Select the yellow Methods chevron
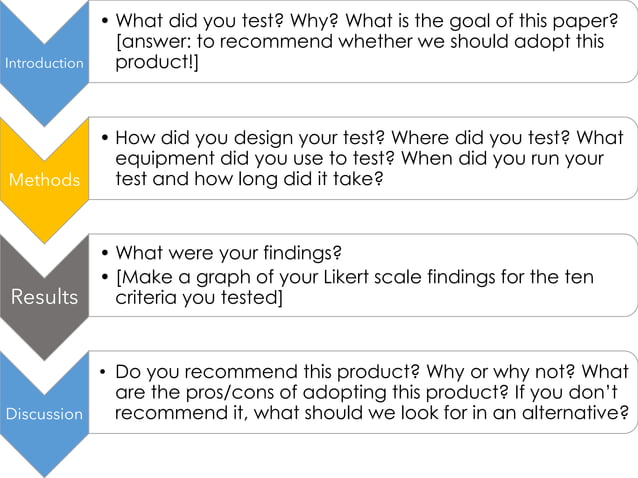 tap(44, 179)
